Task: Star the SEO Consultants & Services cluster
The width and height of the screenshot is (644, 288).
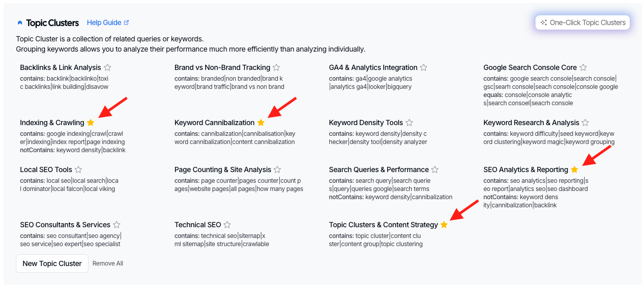Action: pyautogui.click(x=117, y=225)
